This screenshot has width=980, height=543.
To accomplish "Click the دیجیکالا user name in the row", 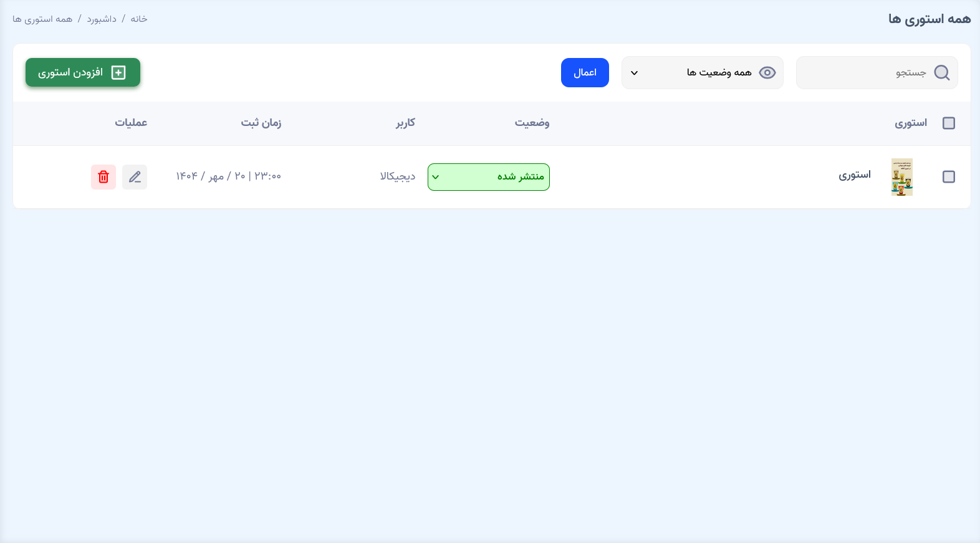I will pos(398,176).
